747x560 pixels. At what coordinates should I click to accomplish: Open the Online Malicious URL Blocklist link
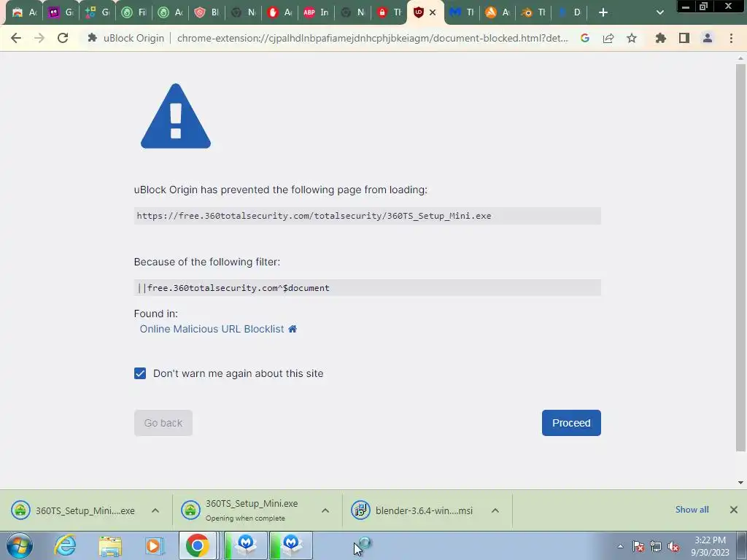[x=212, y=329]
